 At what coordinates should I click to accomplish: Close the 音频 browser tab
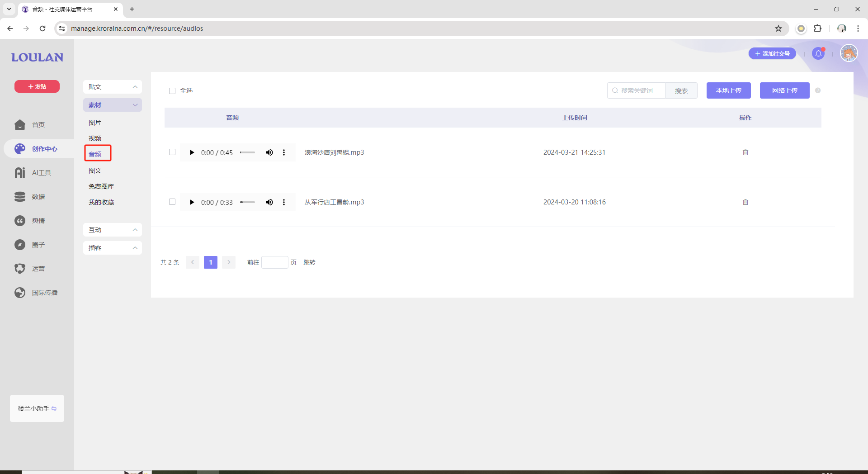tap(116, 9)
